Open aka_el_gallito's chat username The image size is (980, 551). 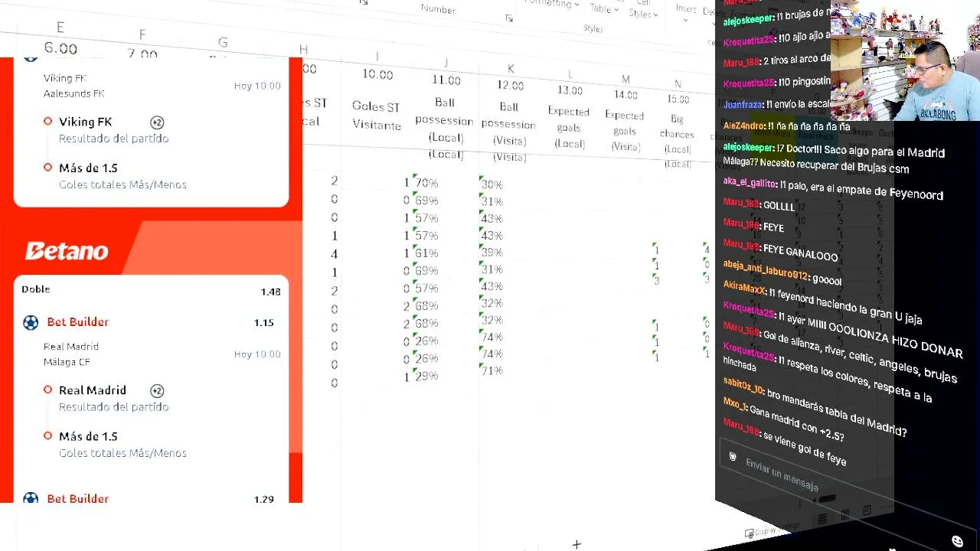pos(750,183)
